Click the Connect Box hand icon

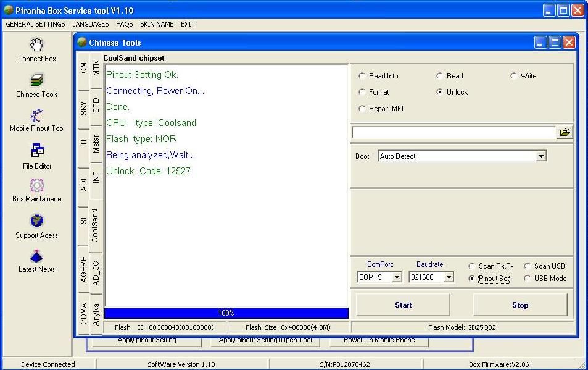tap(36, 44)
